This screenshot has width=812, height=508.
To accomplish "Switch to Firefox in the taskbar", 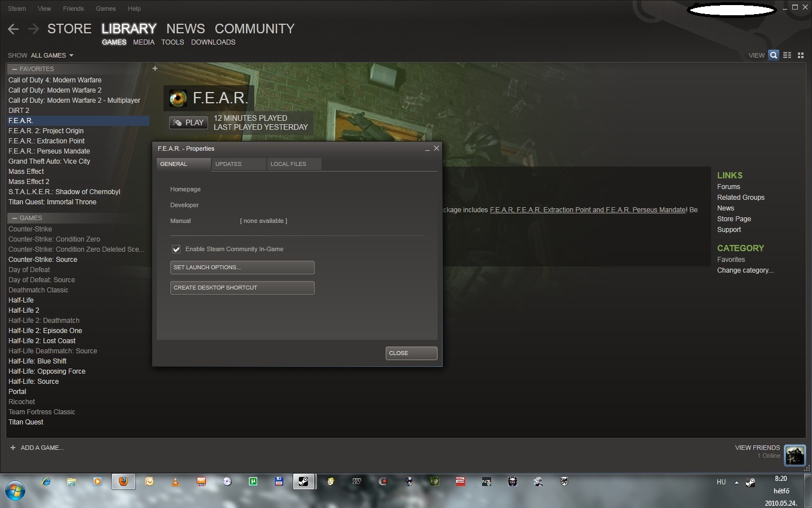I will [123, 481].
